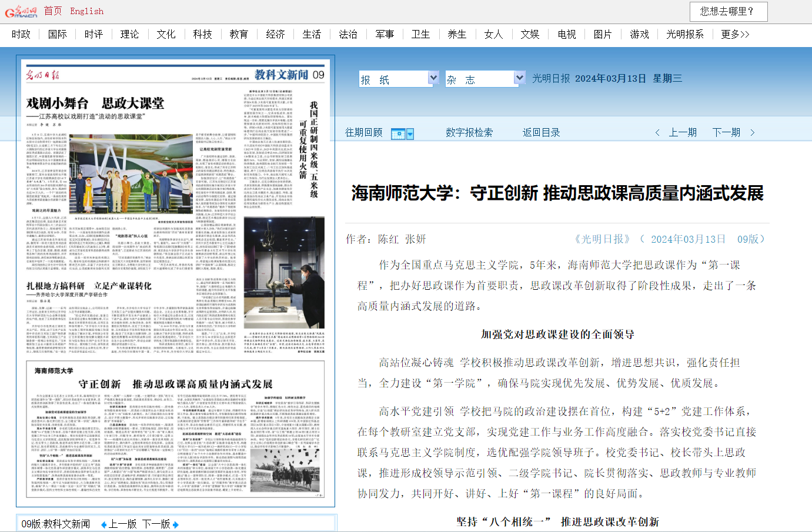Viewport: 812px width, 532px height.
Task: Click the right chevron after 下一期
Action: pyautogui.click(x=752, y=133)
